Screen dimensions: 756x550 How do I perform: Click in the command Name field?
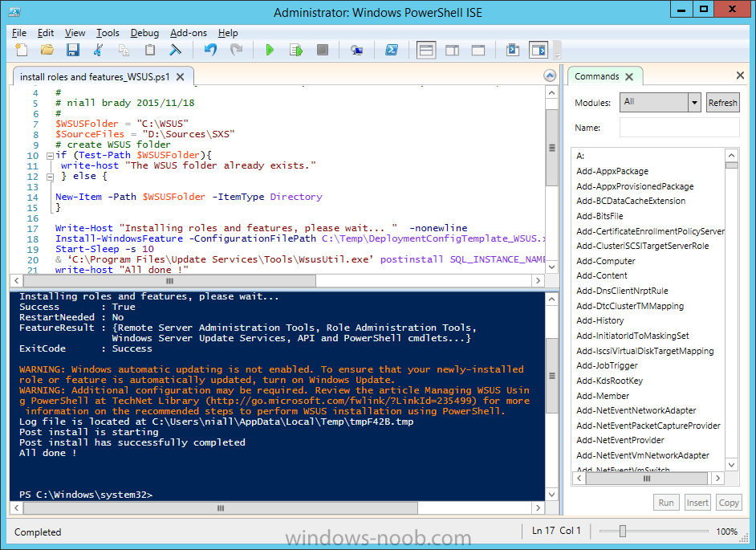pyautogui.click(x=679, y=128)
